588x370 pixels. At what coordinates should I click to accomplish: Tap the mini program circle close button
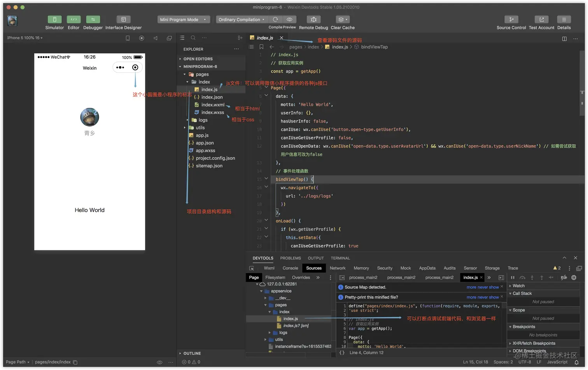click(x=135, y=67)
